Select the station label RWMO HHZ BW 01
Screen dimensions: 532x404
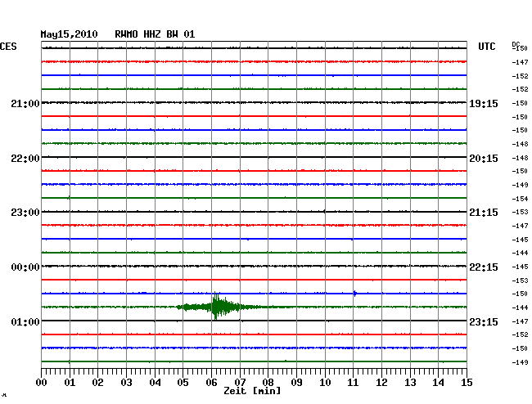pos(155,34)
